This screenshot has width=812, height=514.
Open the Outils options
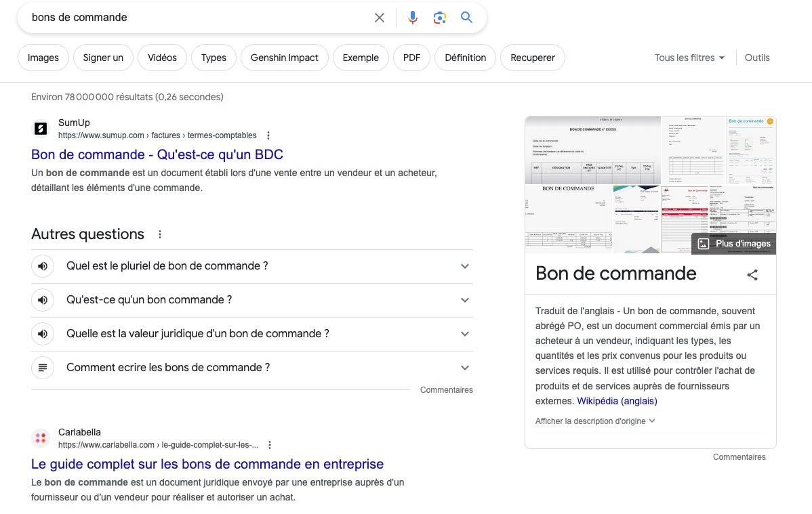[x=757, y=58]
